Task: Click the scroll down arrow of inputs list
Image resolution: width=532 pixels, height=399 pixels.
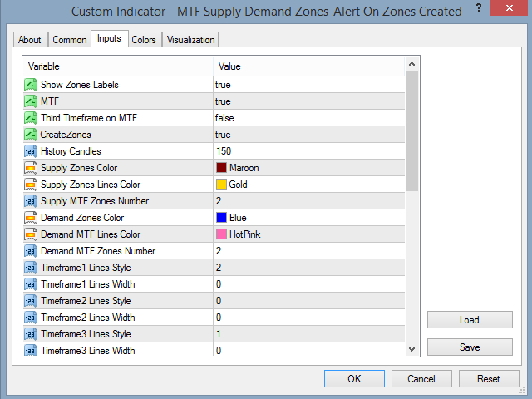Action: (412, 349)
